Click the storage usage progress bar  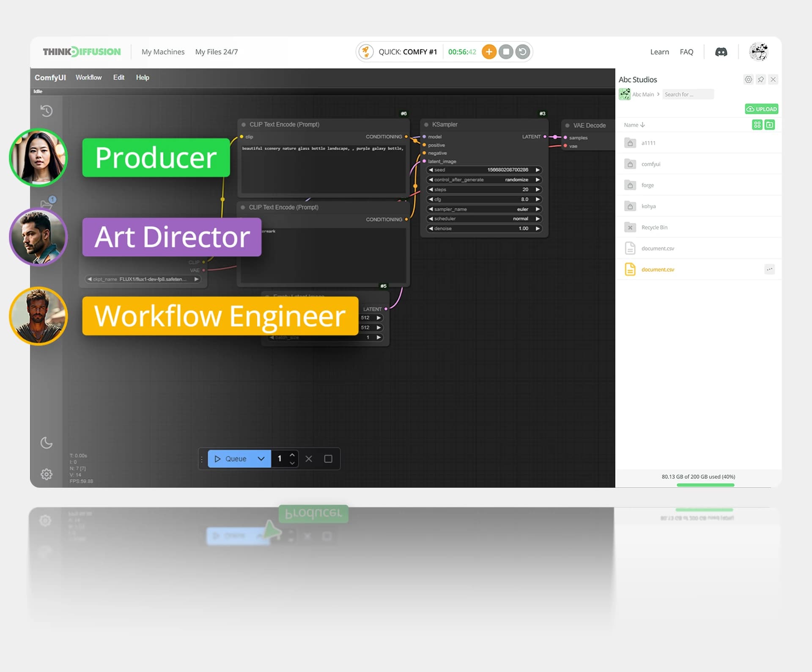click(x=705, y=485)
